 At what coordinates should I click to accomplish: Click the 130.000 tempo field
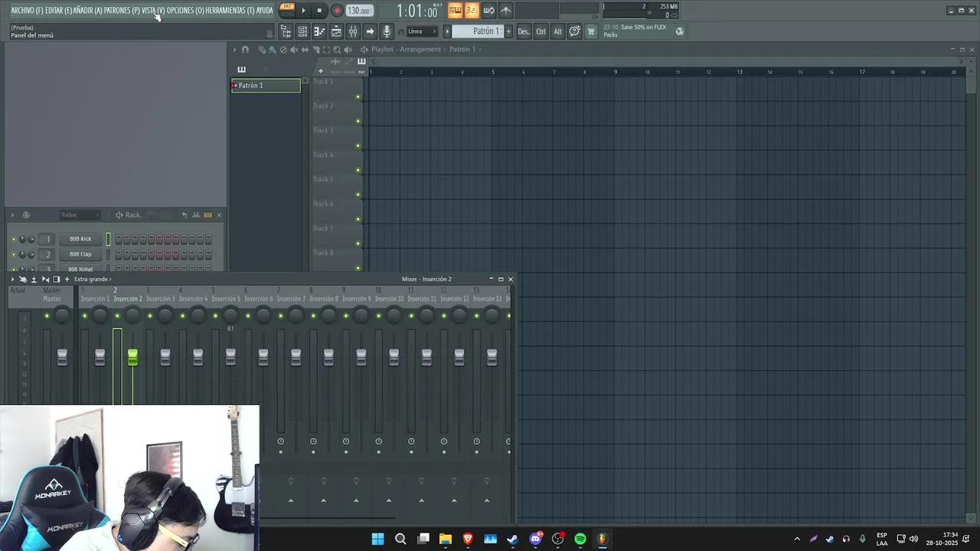358,11
